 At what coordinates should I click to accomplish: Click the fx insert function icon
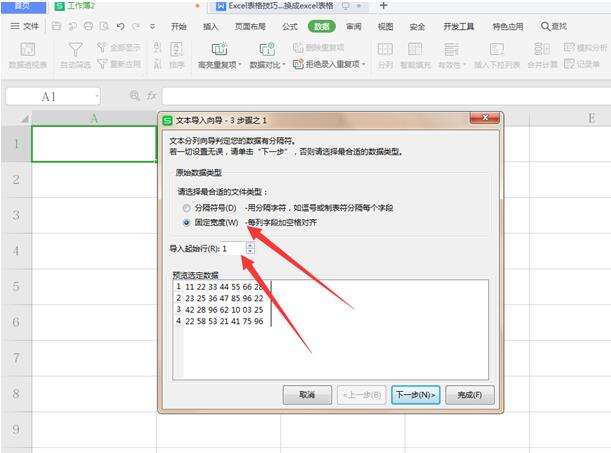pyautogui.click(x=152, y=95)
